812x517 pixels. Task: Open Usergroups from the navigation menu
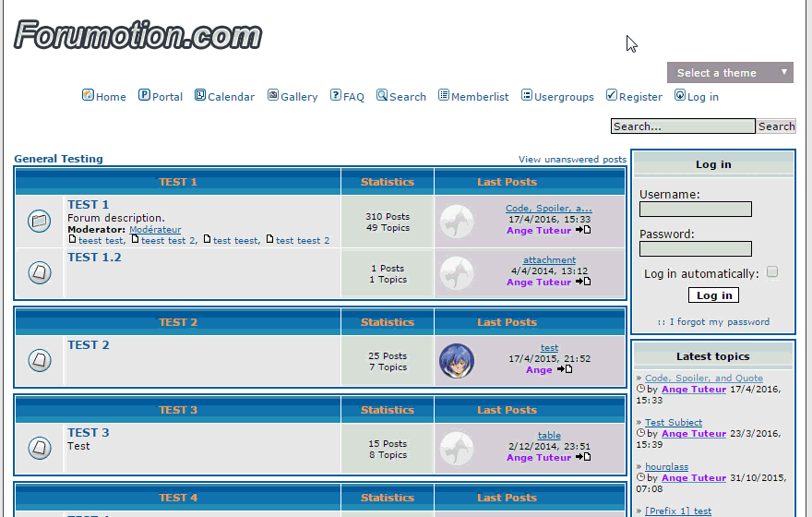pyautogui.click(x=564, y=97)
